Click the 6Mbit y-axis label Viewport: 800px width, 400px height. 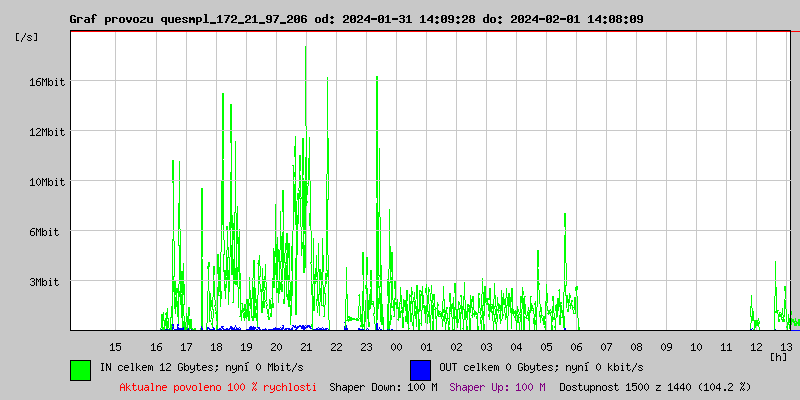click(x=45, y=232)
